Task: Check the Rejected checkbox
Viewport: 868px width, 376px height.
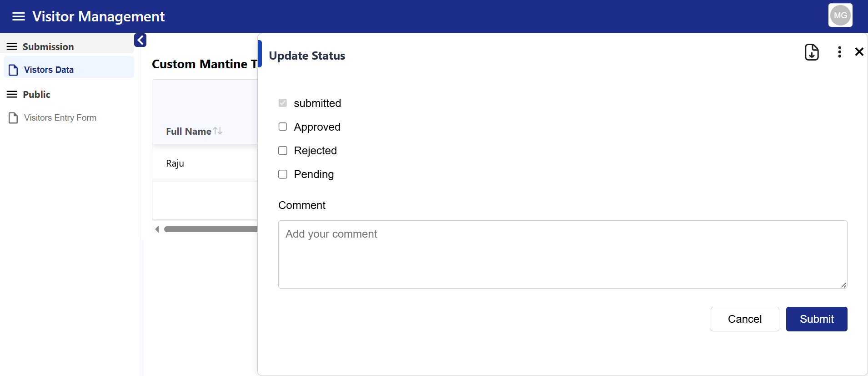Action: click(283, 151)
